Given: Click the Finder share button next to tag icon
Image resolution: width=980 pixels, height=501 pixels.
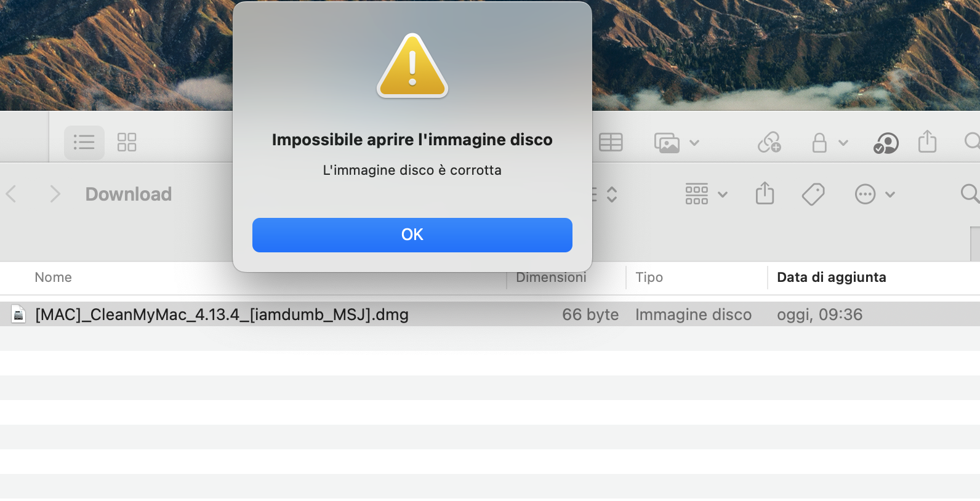Looking at the screenshot, I should coord(765,193).
